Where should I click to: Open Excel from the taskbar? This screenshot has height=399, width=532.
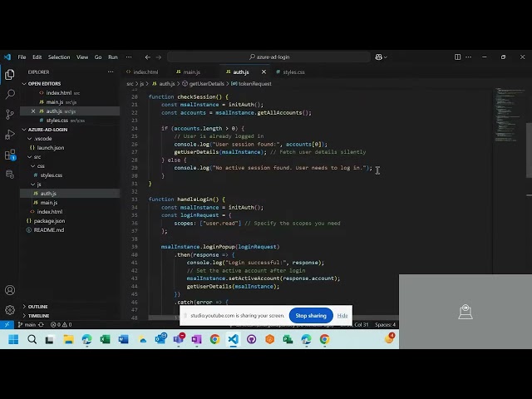(105, 339)
